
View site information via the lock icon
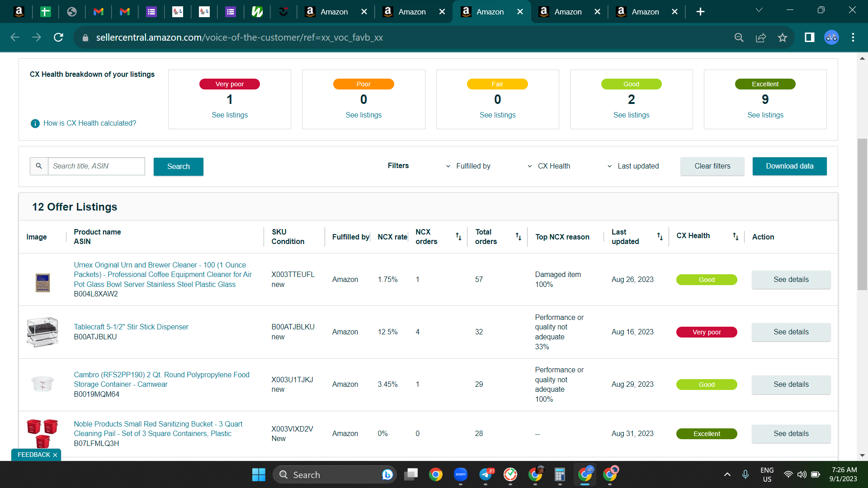click(x=85, y=38)
